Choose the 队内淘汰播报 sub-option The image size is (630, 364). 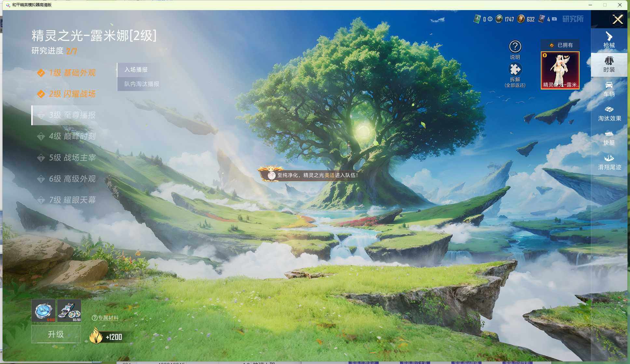pyautogui.click(x=142, y=84)
